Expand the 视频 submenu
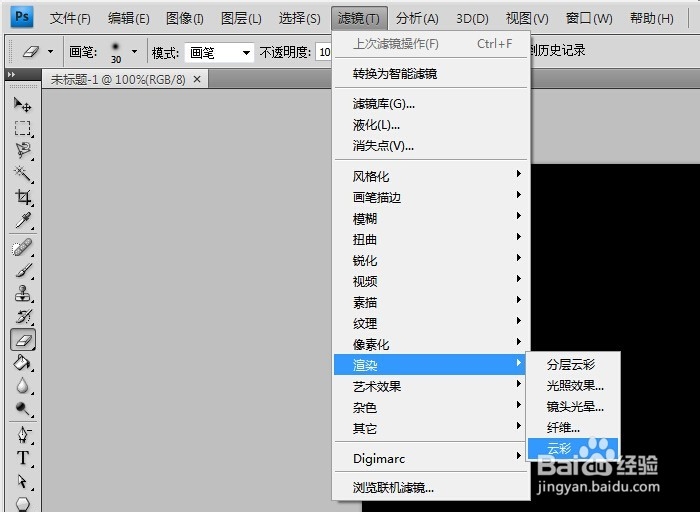 pos(431,281)
